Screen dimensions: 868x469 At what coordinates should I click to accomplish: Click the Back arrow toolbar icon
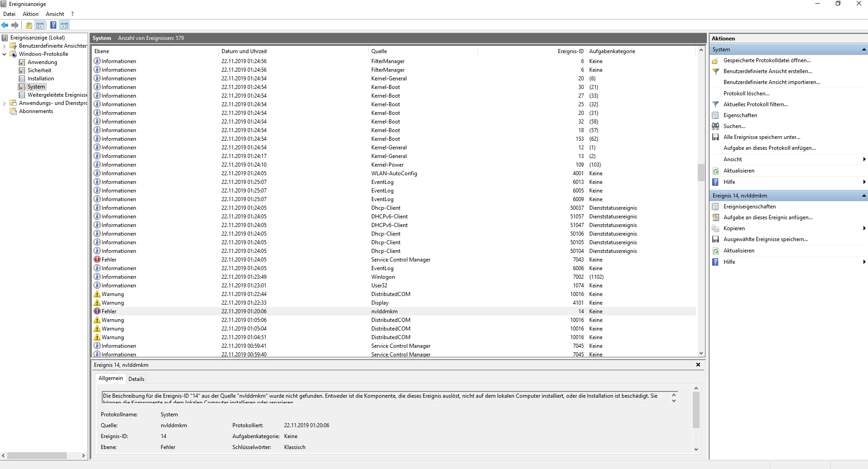tap(5, 25)
